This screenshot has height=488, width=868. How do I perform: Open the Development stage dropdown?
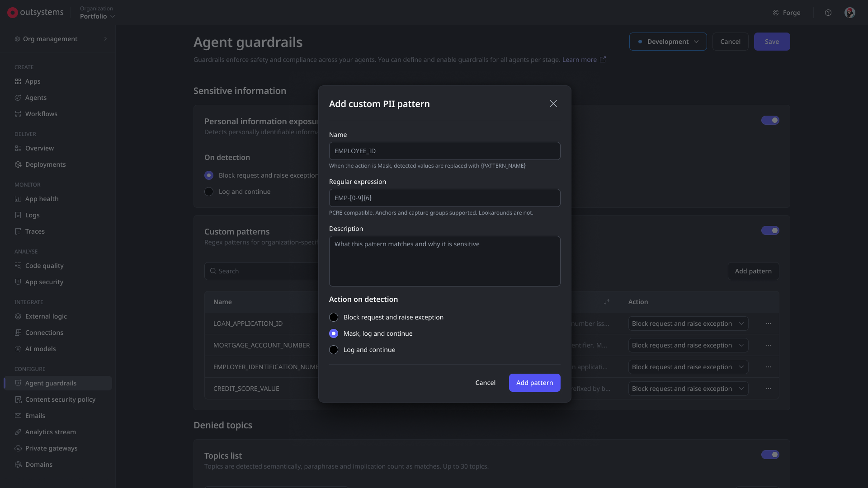point(668,42)
